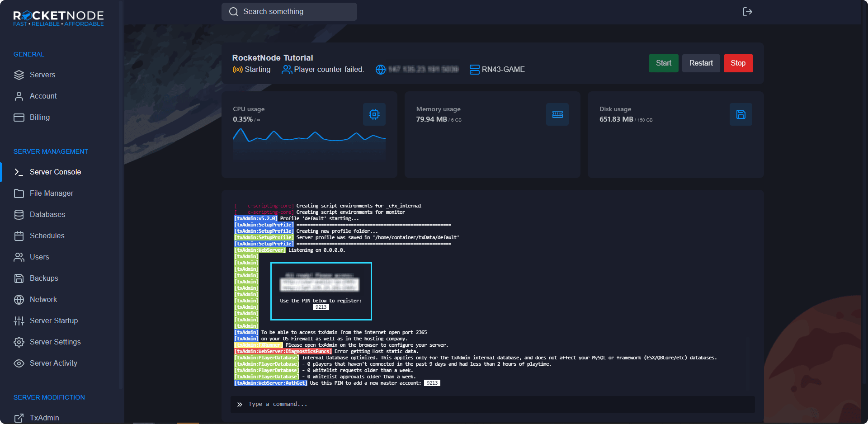Click the Starting status signal icon
The height and width of the screenshot is (424, 868).
tap(237, 70)
